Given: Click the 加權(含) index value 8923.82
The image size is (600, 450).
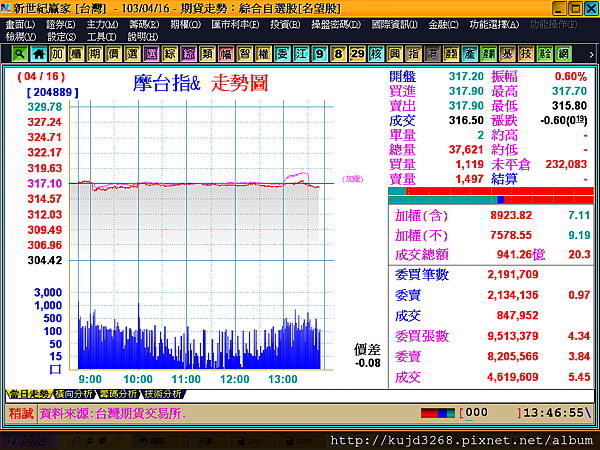Looking at the screenshot, I should pyautogui.click(x=511, y=215).
